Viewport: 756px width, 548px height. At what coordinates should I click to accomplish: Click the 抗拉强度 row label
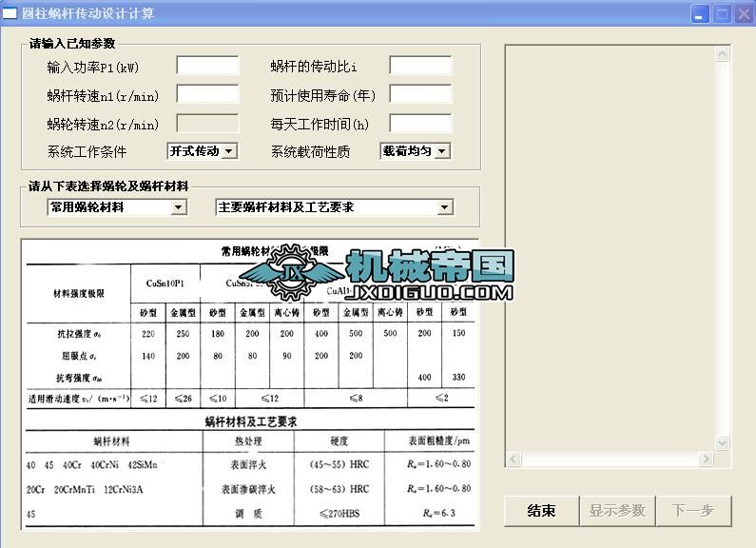tap(79, 333)
